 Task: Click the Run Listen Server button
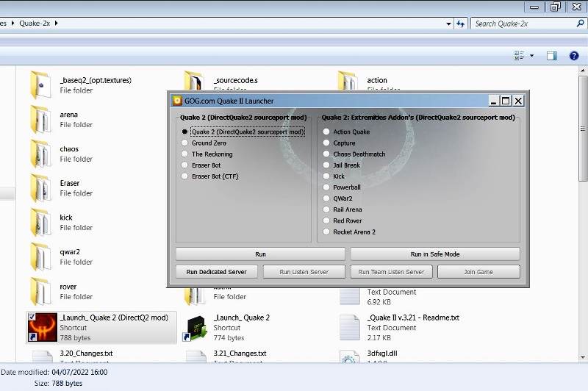tap(304, 272)
